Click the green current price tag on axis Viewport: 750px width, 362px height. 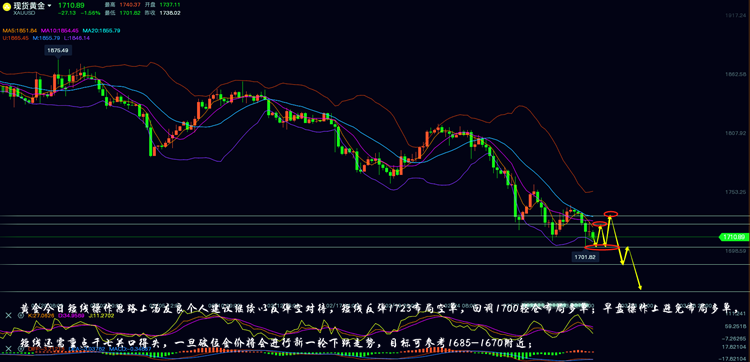tap(733, 237)
